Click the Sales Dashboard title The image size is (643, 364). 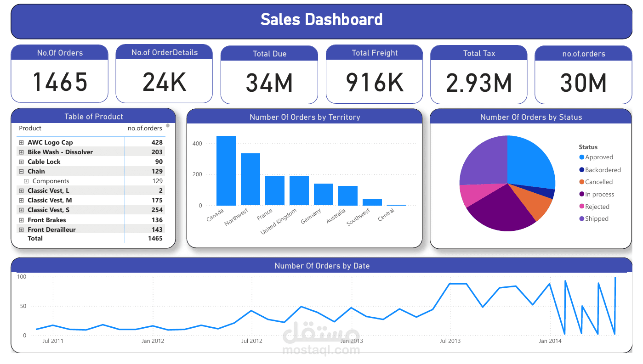[321, 19]
